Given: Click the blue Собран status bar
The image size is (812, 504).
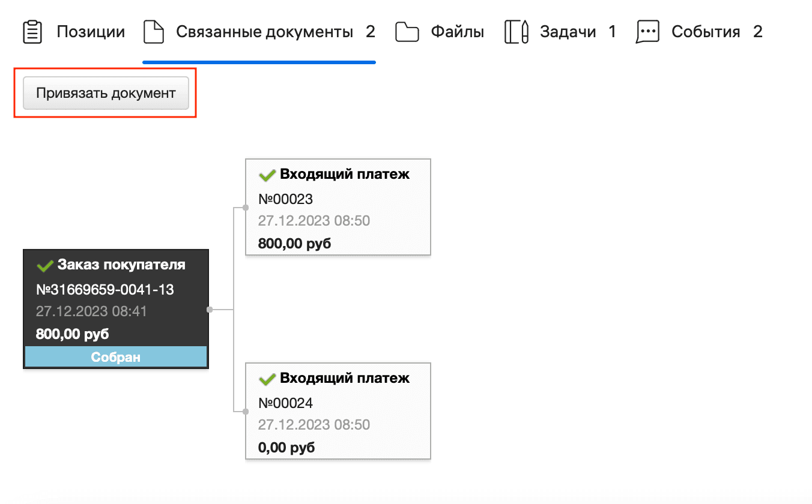Looking at the screenshot, I should [x=115, y=356].
